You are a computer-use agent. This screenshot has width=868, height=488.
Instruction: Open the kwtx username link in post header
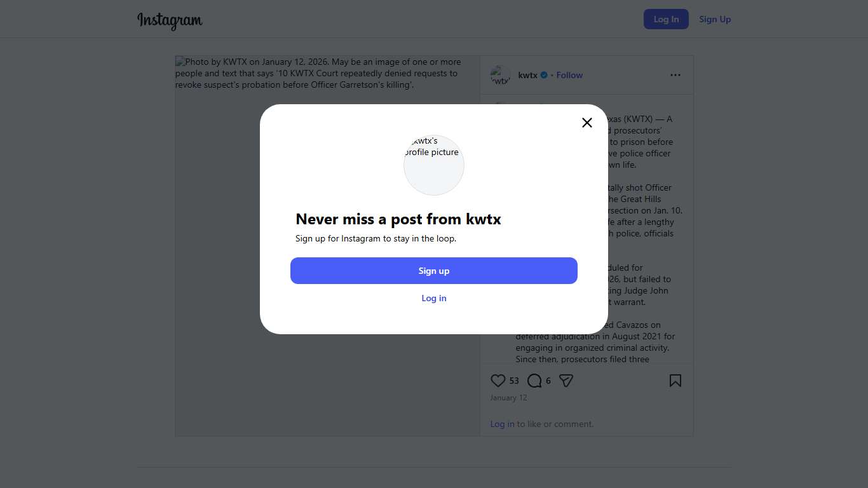(x=527, y=75)
